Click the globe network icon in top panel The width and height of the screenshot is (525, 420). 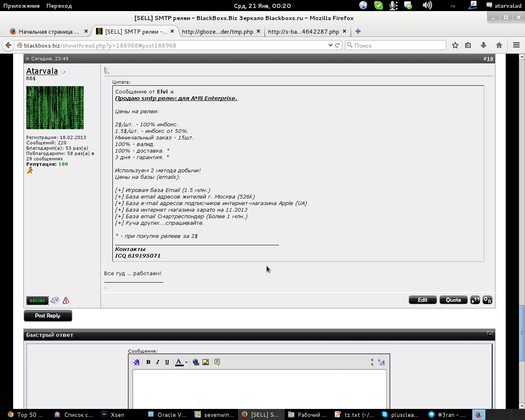click(x=363, y=5)
